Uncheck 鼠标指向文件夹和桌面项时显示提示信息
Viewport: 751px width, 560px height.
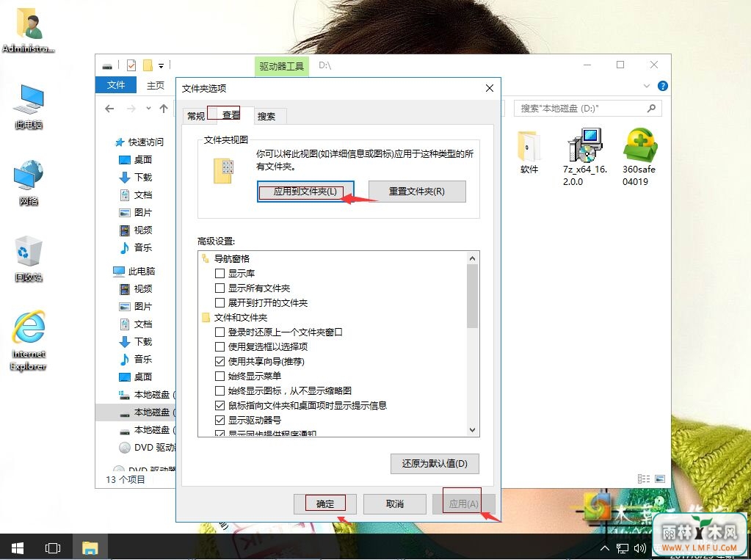220,406
